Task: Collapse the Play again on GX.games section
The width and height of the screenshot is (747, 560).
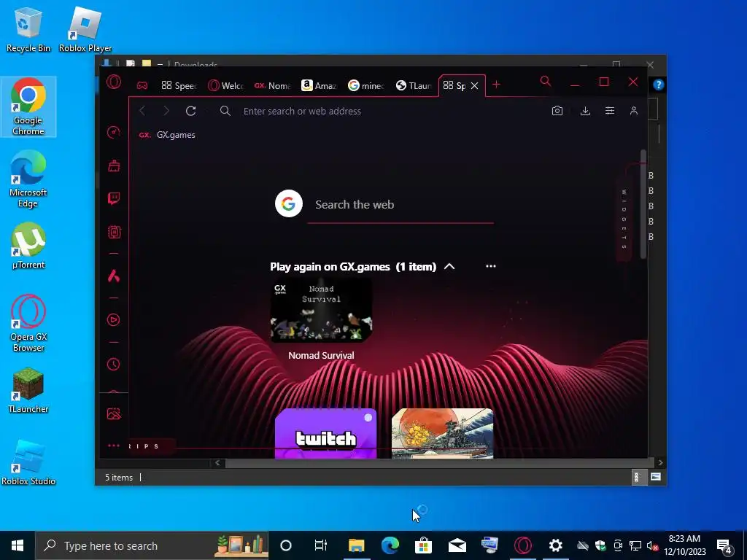Action: (x=449, y=267)
